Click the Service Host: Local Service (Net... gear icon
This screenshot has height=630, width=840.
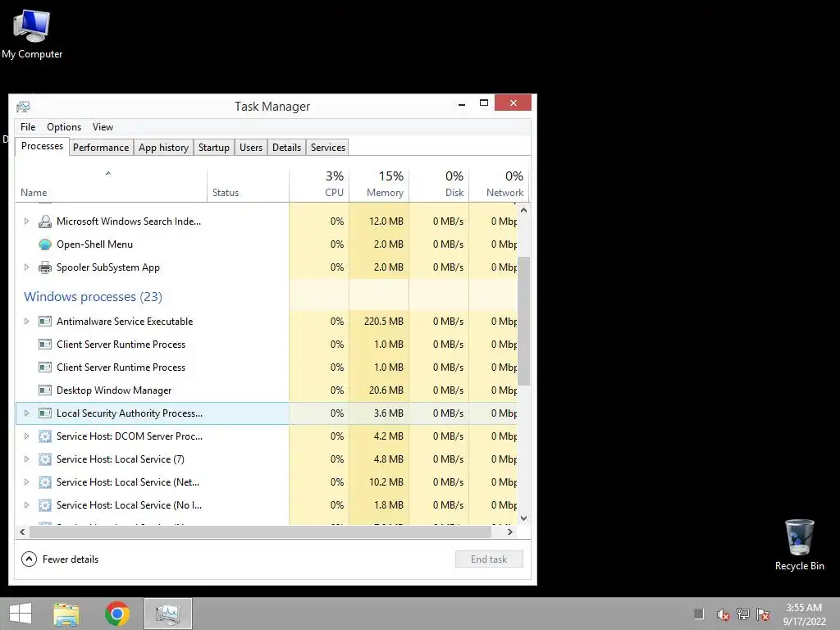point(45,482)
